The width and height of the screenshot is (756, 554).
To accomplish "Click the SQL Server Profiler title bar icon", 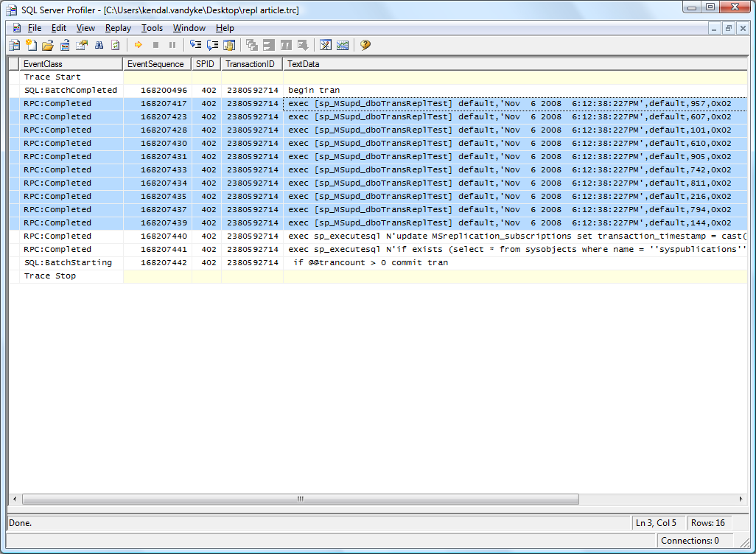I will pyautogui.click(x=12, y=10).
